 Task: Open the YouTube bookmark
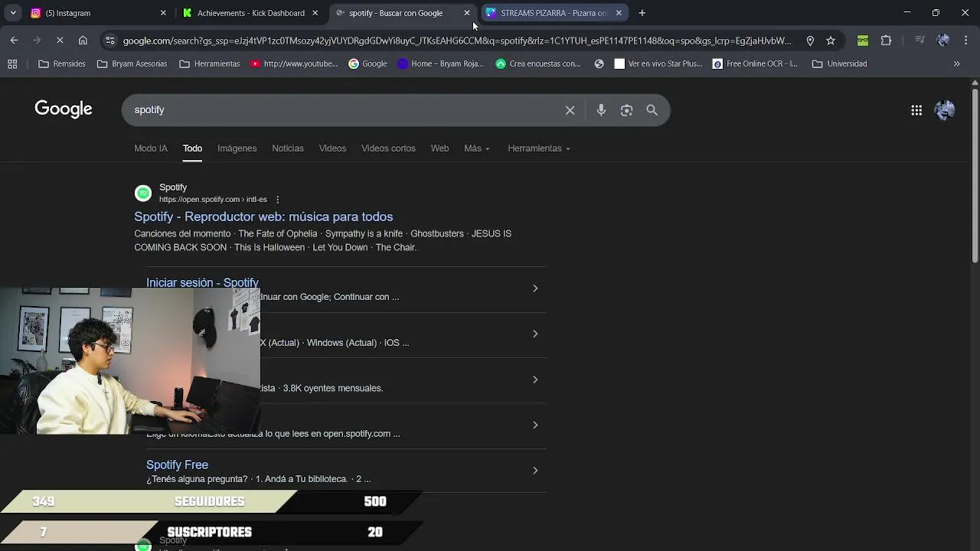[x=294, y=64]
